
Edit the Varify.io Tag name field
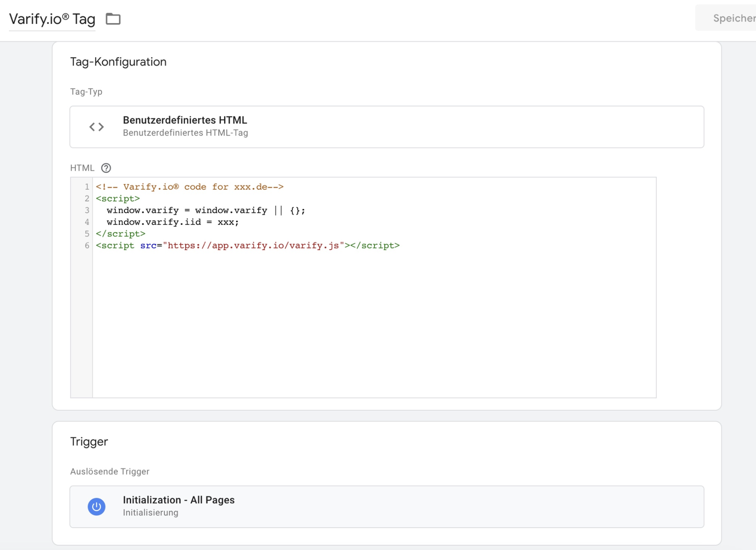[52, 19]
